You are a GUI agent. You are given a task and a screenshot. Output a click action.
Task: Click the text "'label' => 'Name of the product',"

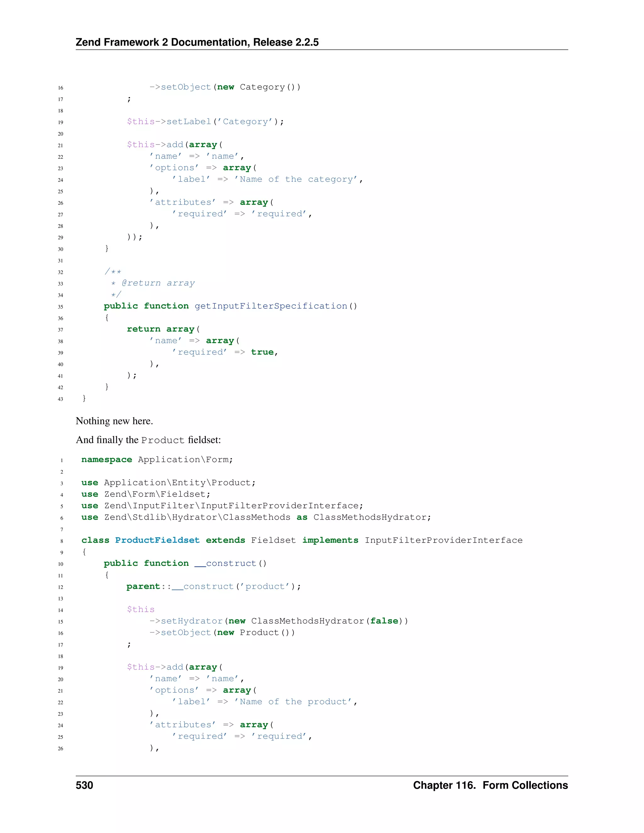pyautogui.click(x=264, y=702)
